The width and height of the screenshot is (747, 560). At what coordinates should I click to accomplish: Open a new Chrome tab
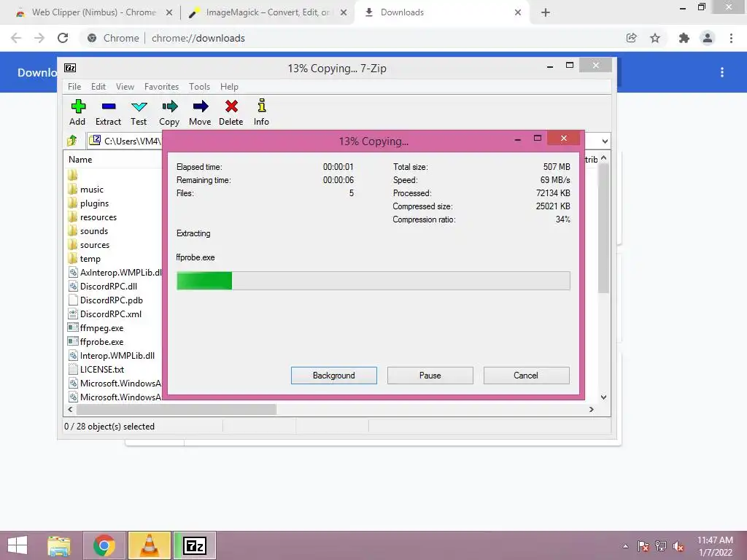tap(546, 12)
